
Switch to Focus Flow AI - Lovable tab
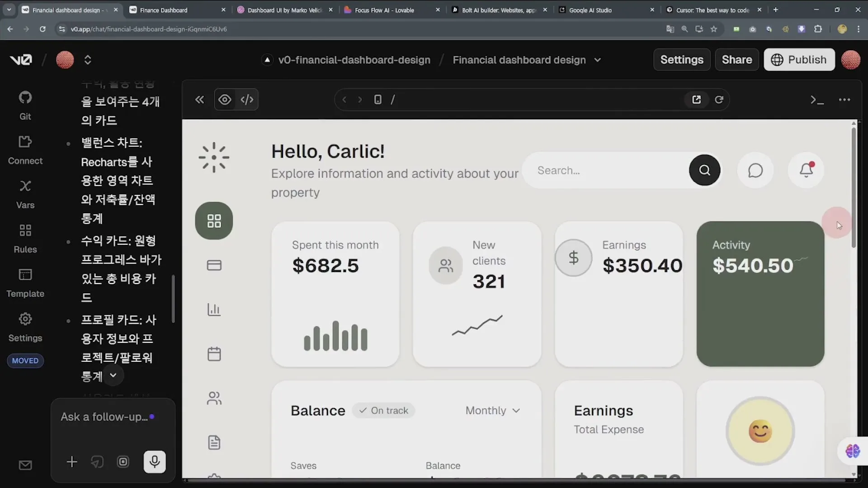click(x=392, y=10)
